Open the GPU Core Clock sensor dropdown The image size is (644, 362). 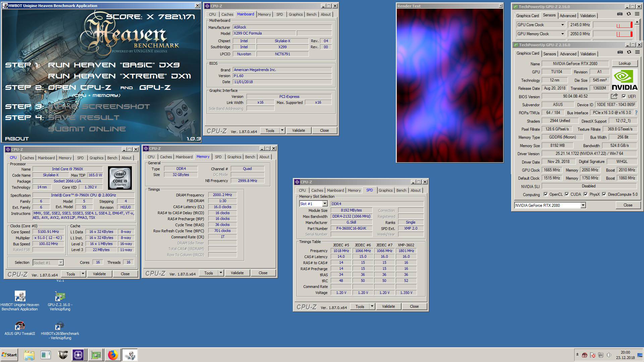[562, 25]
